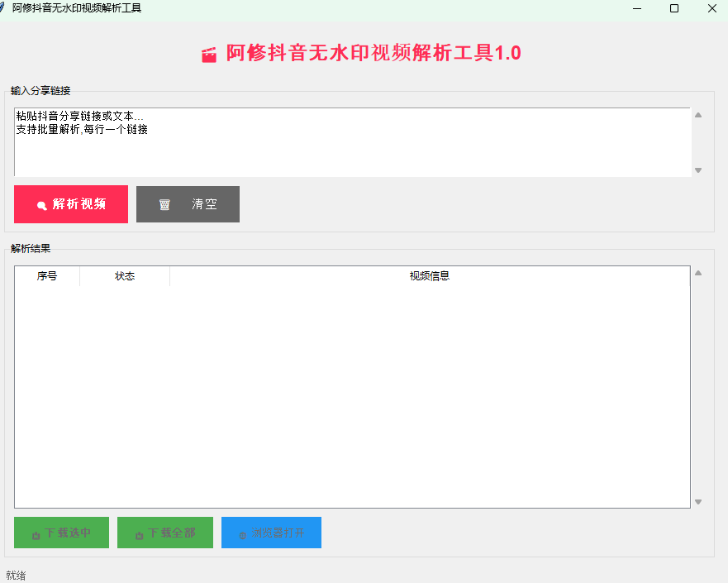Image resolution: width=728 pixels, height=583 pixels.
Task: Open results in browser via 浏览器打开
Action: tap(271, 533)
